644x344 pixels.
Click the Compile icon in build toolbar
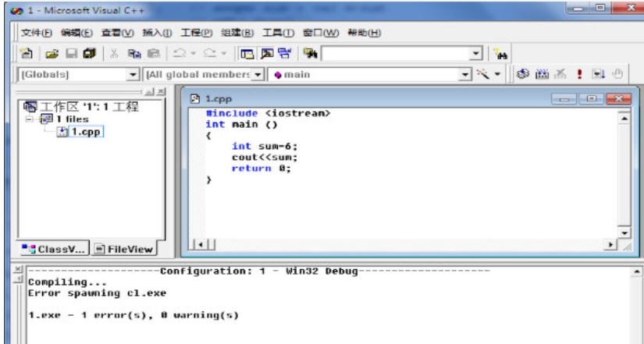click(523, 74)
